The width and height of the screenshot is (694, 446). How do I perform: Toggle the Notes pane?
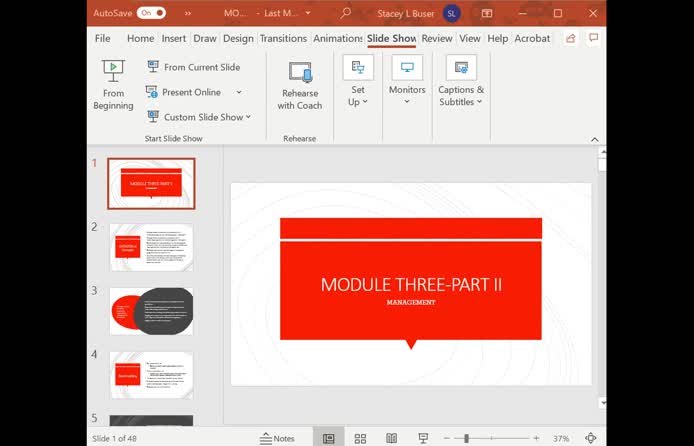(x=277, y=438)
